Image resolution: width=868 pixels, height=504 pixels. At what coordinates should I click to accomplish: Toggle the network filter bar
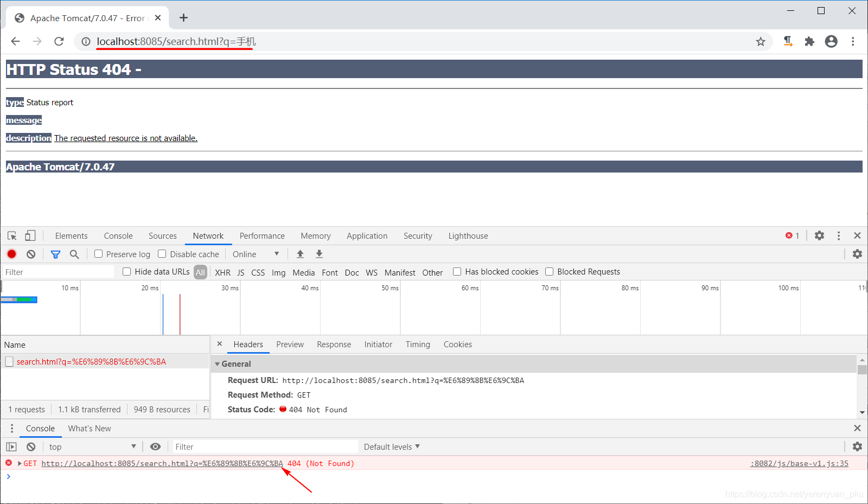tap(55, 254)
